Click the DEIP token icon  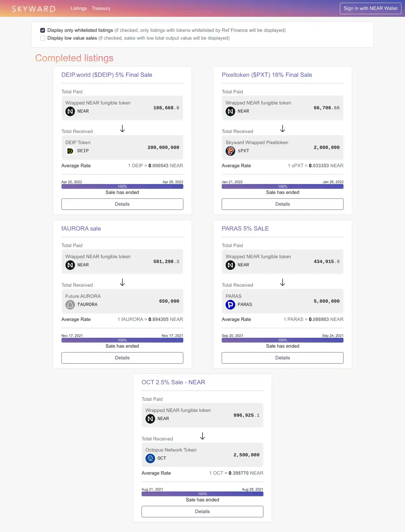tap(70, 151)
